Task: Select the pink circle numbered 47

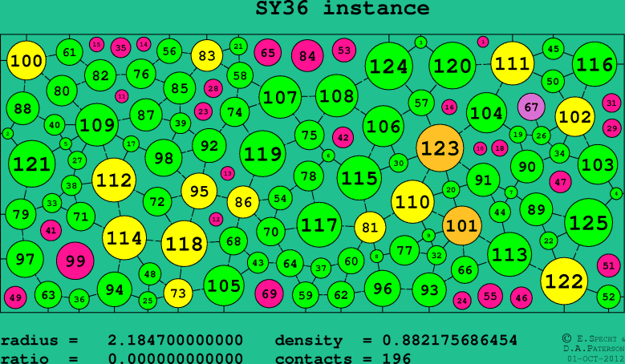Action: point(561,182)
